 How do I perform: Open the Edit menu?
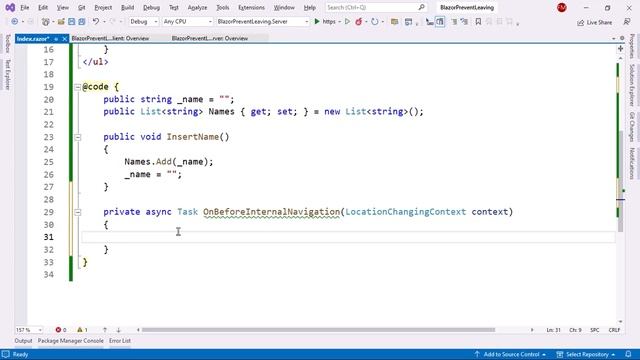tap(42, 7)
